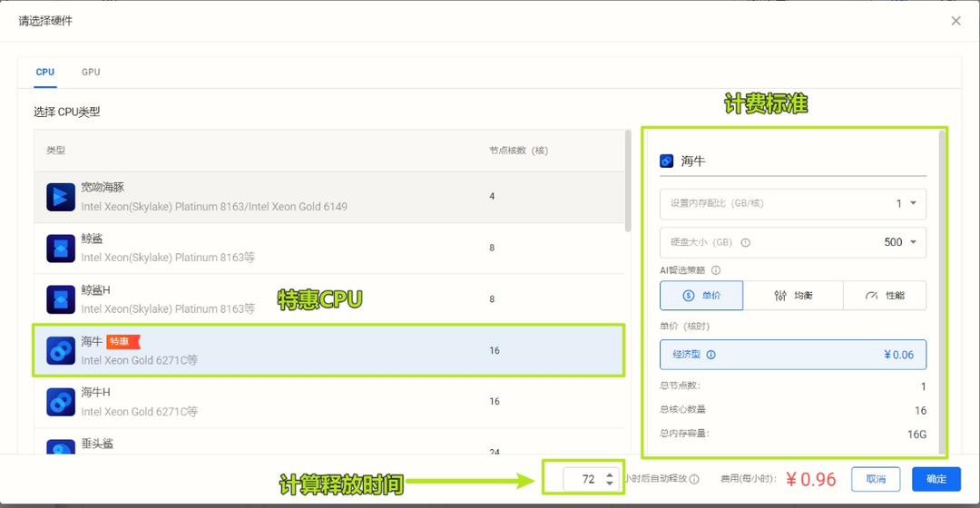Select the 垂头鲨 CPU row
Screen dimensions: 980x508
pyautogui.click(x=329, y=442)
